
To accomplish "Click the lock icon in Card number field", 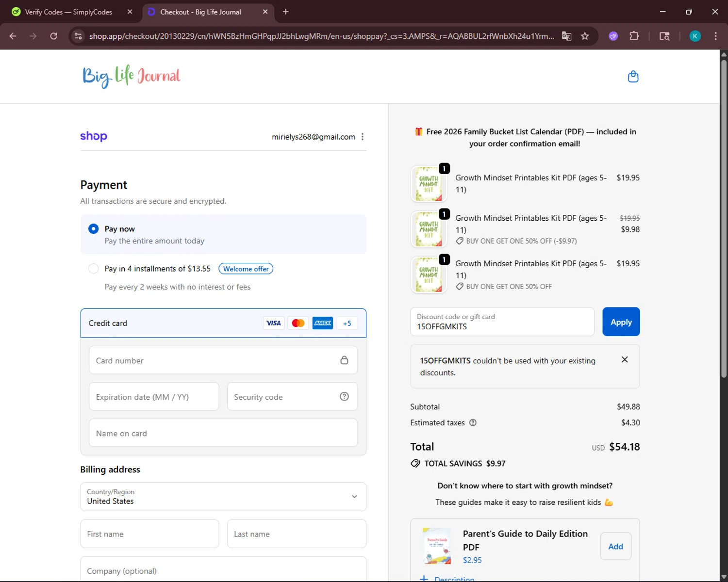I will point(344,360).
